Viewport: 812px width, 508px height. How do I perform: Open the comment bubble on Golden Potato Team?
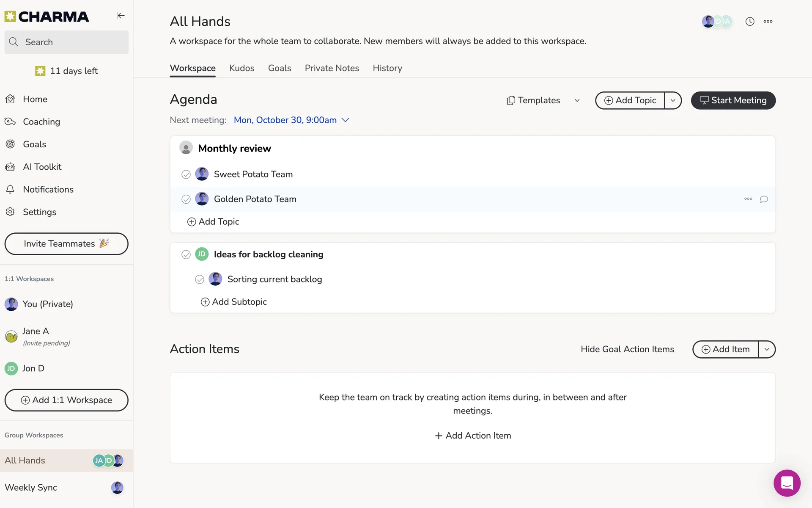(763, 199)
